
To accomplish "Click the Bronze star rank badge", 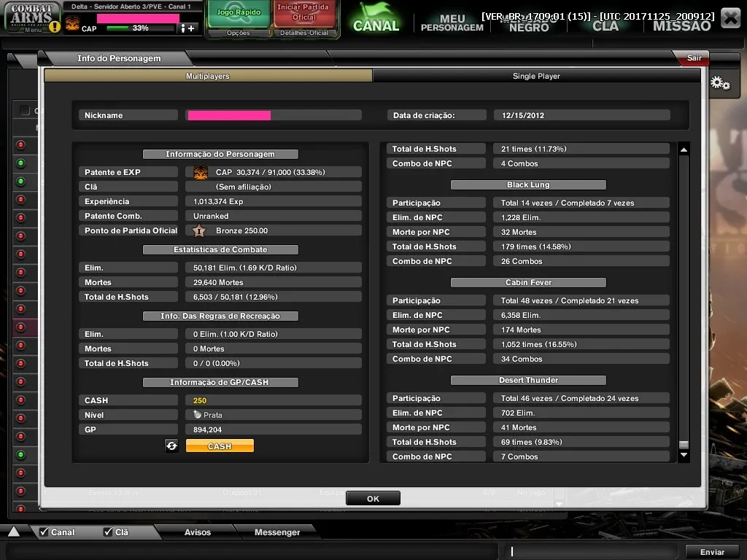I will (198, 231).
